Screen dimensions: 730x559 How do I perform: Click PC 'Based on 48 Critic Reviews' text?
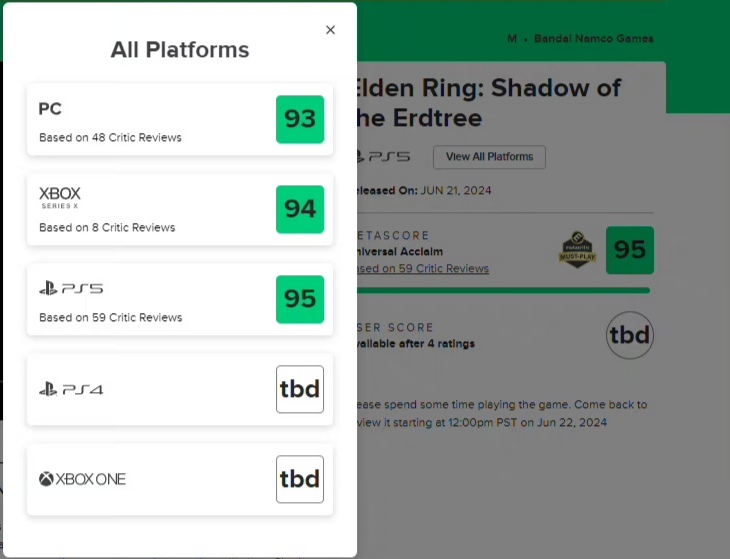[x=110, y=137]
